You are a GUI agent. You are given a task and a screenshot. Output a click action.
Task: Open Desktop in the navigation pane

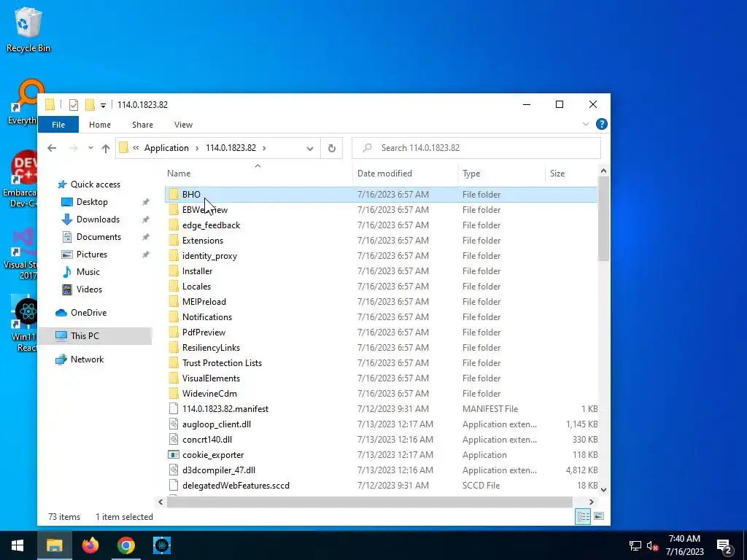tap(92, 202)
